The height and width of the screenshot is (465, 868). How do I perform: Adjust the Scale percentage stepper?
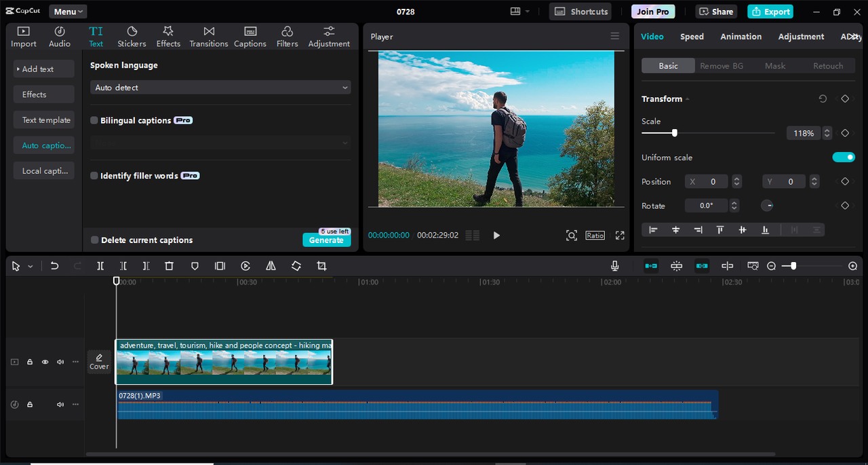(x=827, y=133)
